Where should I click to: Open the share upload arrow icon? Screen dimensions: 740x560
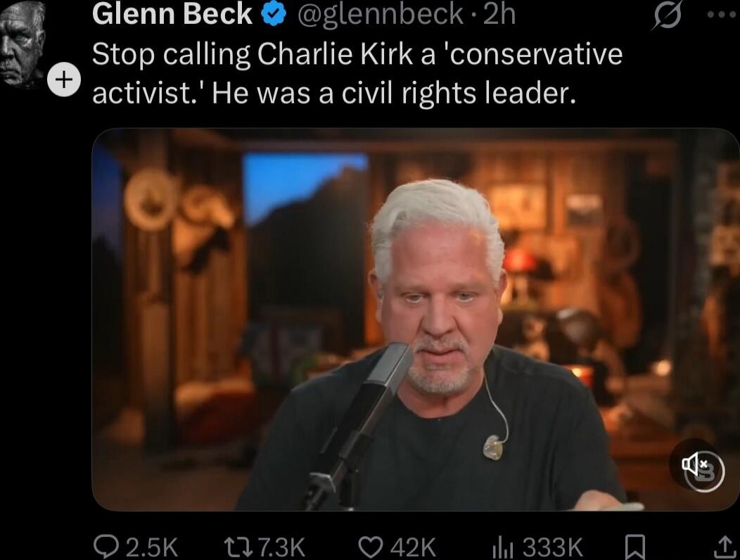coord(724,547)
